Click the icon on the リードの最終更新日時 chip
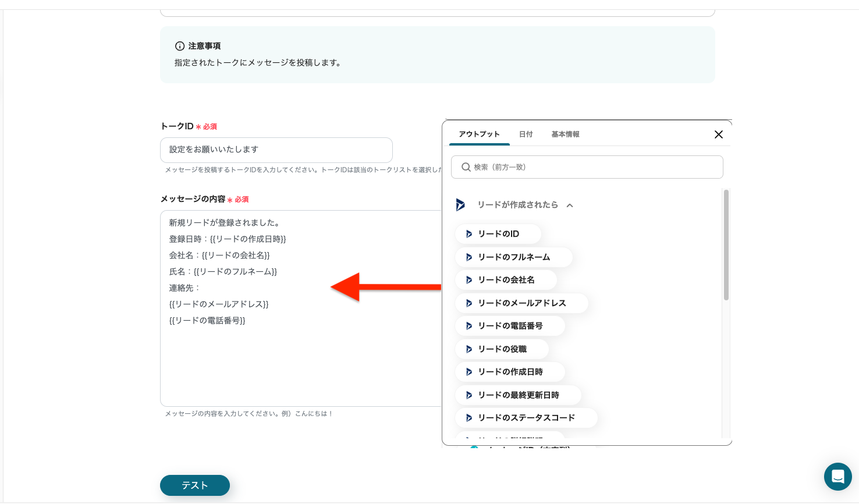This screenshot has width=859, height=504. click(469, 395)
